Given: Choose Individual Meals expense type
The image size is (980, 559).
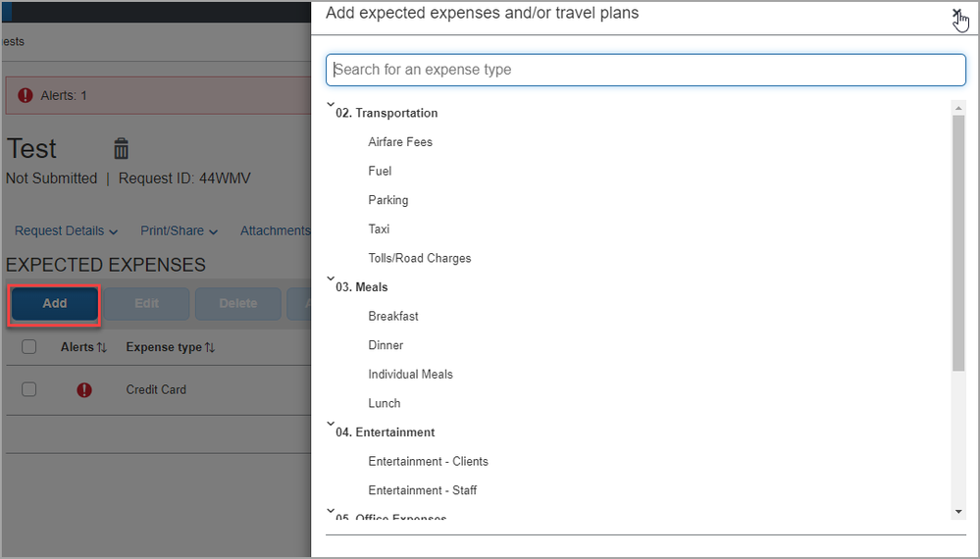Looking at the screenshot, I should [410, 374].
